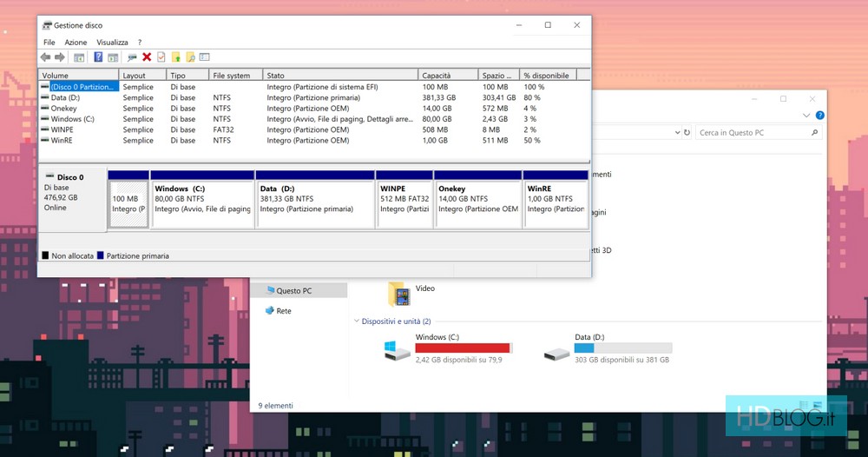Open the Video folder icon
Image resolution: width=868 pixels, height=457 pixels.
(399, 295)
